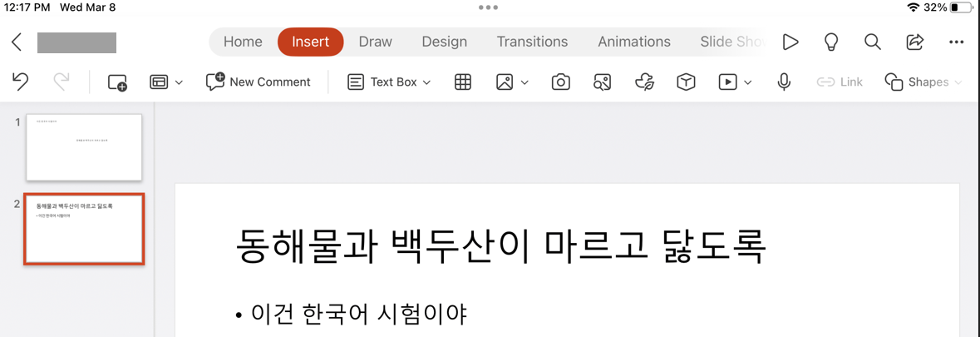Insert a Text Box
The image size is (980, 337).
click(x=382, y=82)
